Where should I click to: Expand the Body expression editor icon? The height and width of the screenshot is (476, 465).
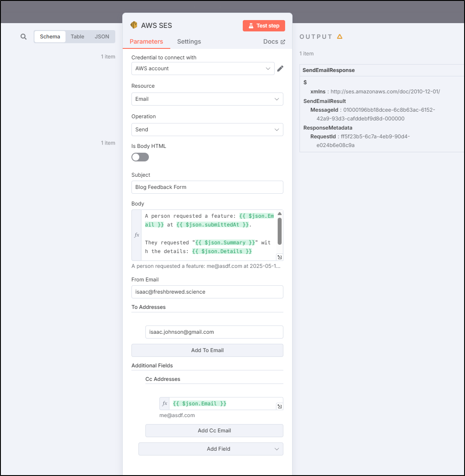tap(280, 257)
